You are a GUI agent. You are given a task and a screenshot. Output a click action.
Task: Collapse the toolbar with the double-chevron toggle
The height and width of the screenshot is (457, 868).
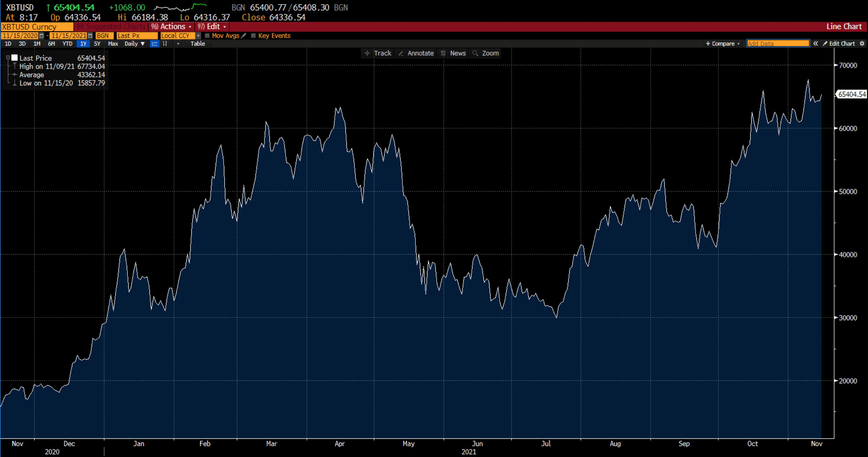(x=816, y=43)
